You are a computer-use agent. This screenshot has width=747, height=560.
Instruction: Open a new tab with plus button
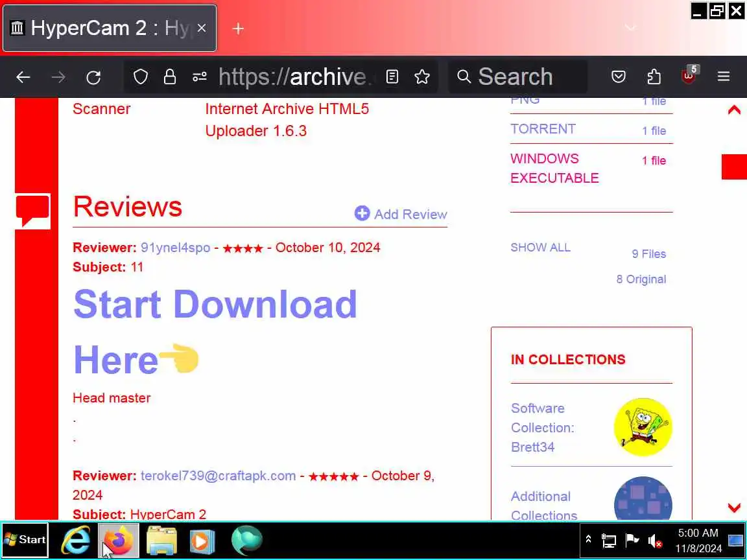[238, 29]
